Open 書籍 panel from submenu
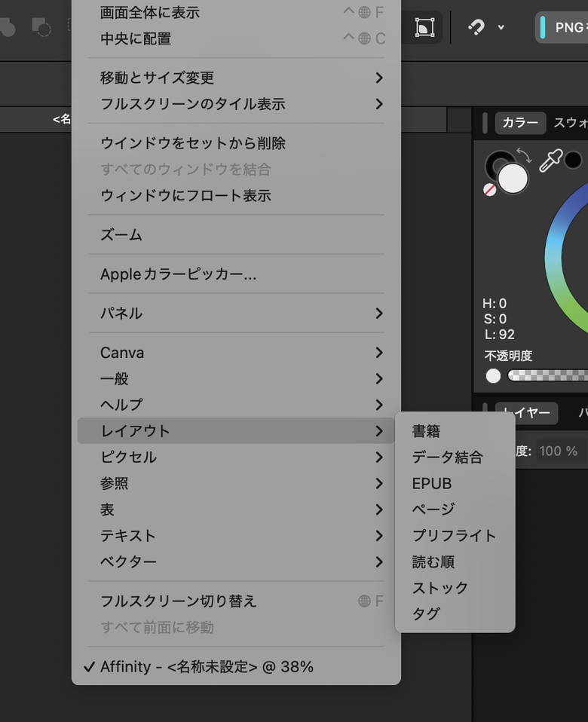 [x=455, y=431]
